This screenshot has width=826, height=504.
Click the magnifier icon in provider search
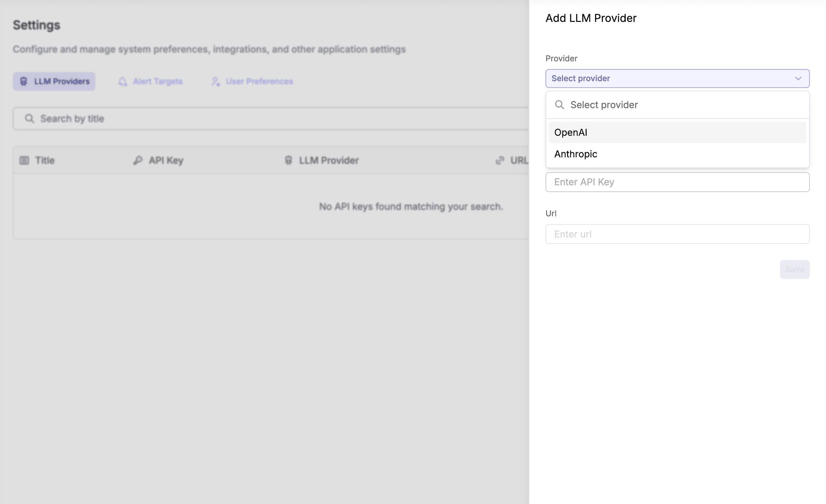[x=559, y=105]
